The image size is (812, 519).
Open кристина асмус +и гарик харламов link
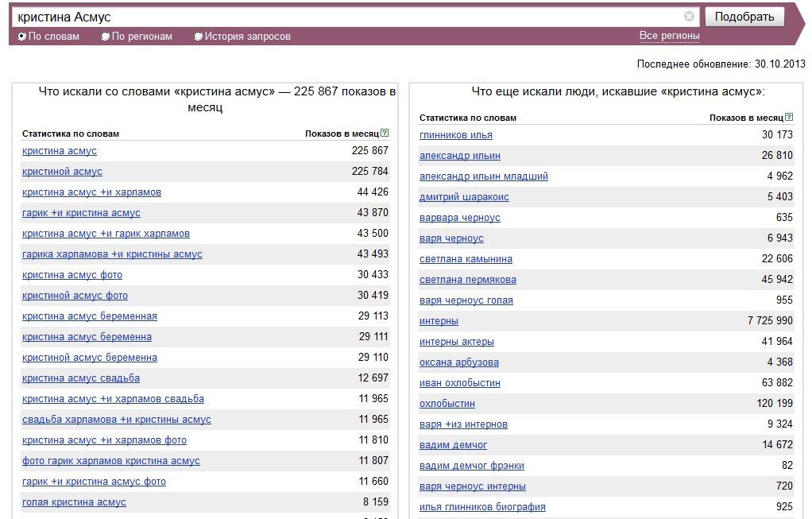pyautogui.click(x=106, y=234)
